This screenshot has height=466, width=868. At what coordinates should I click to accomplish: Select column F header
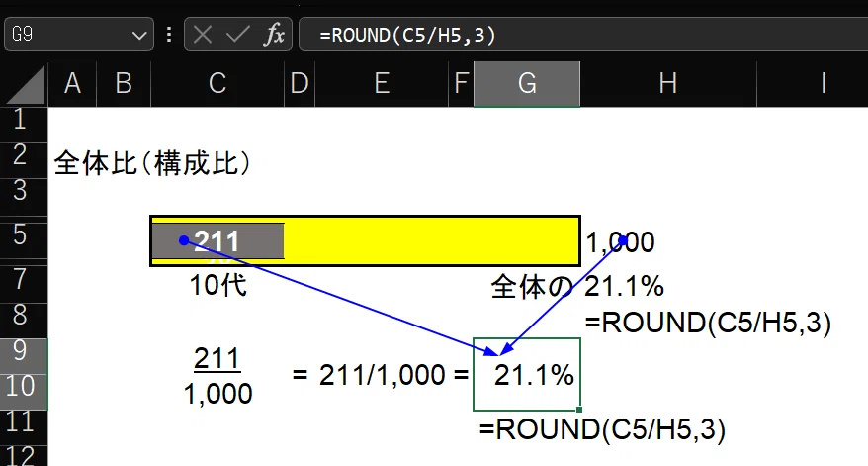(x=461, y=84)
